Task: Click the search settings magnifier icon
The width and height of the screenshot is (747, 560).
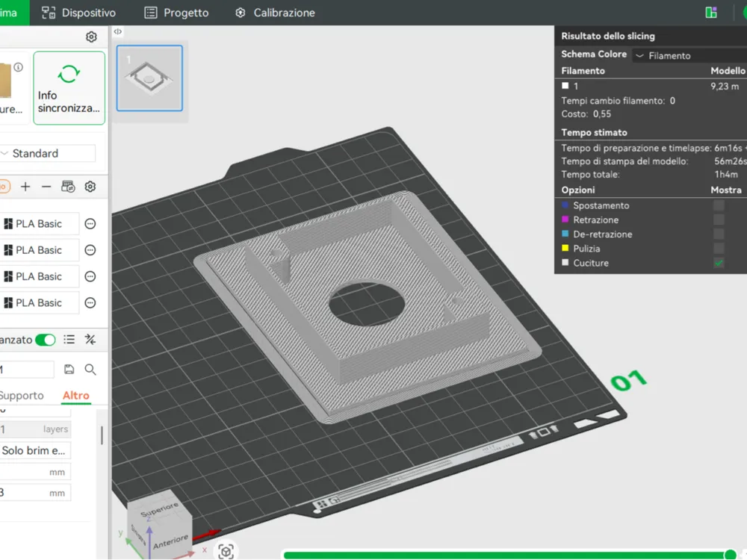Action: 90,369
